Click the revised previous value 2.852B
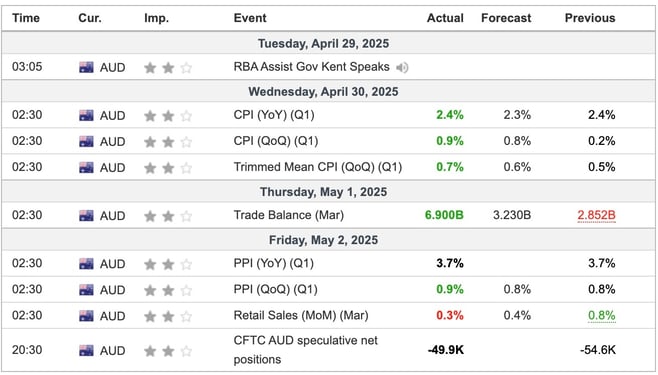This screenshot has height=375, width=658. click(596, 215)
